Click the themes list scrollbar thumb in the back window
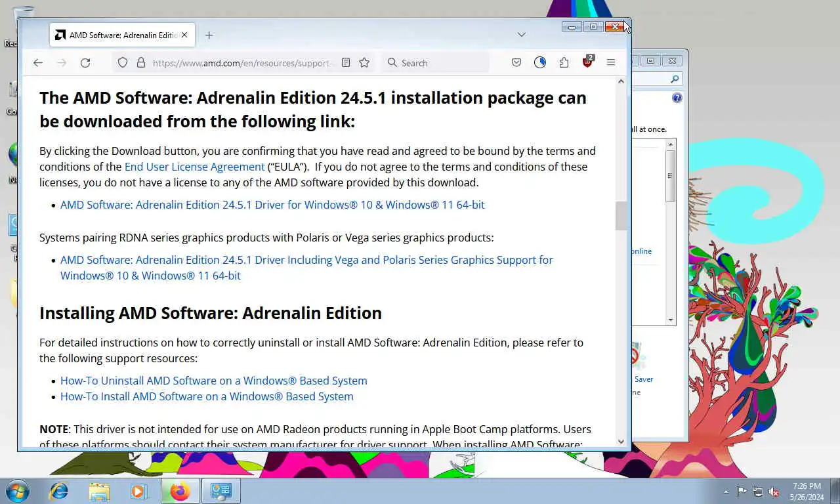 (x=671, y=176)
